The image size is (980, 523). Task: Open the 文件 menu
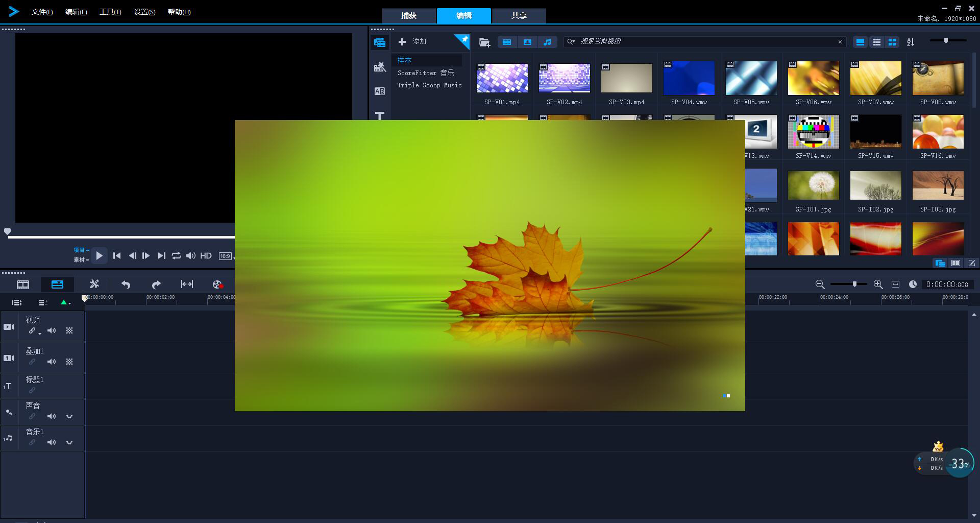pyautogui.click(x=42, y=12)
